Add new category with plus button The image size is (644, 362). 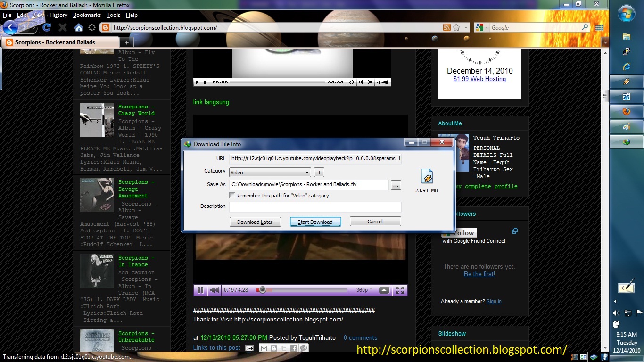click(319, 173)
